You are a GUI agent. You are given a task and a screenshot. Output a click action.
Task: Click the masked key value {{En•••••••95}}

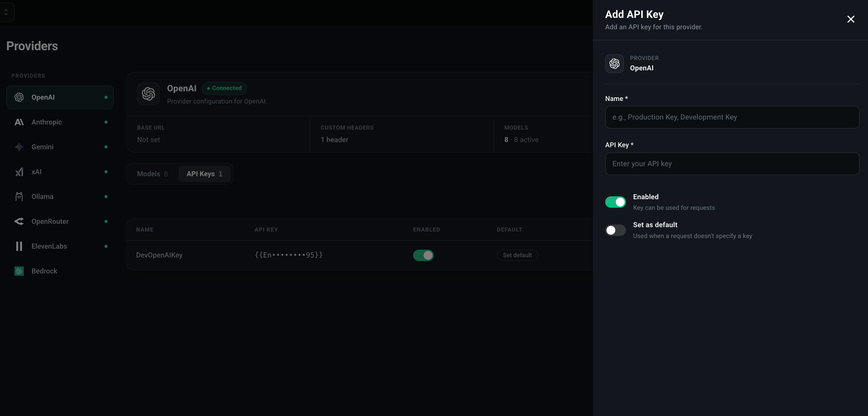(289, 255)
